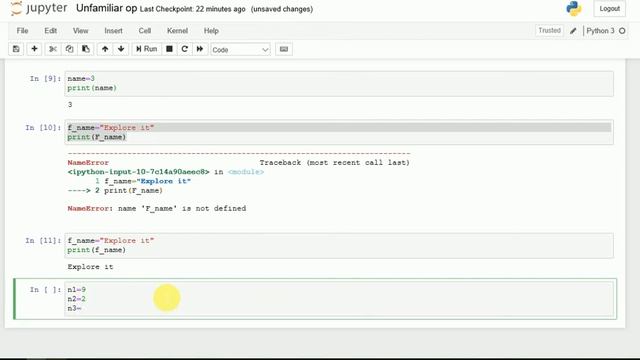Viewport: 640px width, 360px height.
Task: Click the In [11] prompt label
Action: click(x=43, y=241)
